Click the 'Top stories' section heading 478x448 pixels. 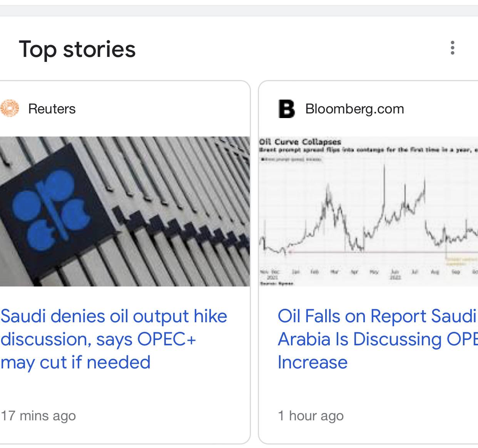tap(77, 49)
